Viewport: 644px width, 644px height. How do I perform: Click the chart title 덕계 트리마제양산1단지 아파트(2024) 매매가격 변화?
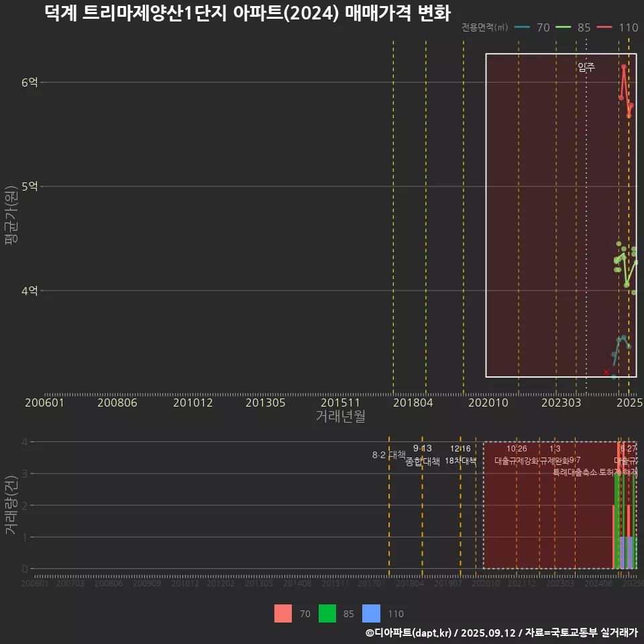pos(248,13)
